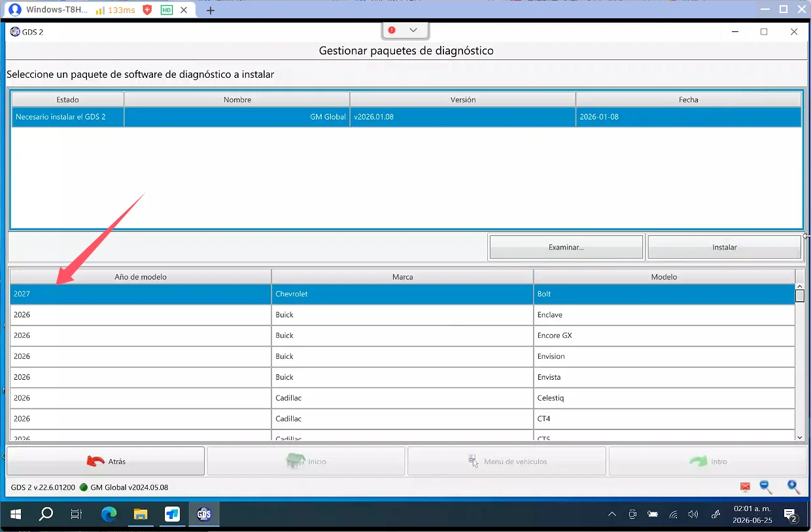Screen dimensions: 811x532
Task: Click the vehicle list scrollbar thumb
Action: (x=800, y=296)
